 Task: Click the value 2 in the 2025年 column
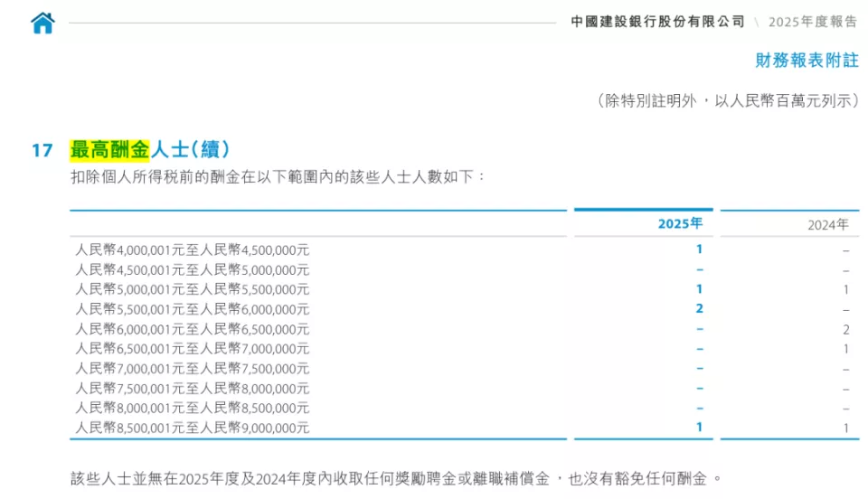[699, 309]
